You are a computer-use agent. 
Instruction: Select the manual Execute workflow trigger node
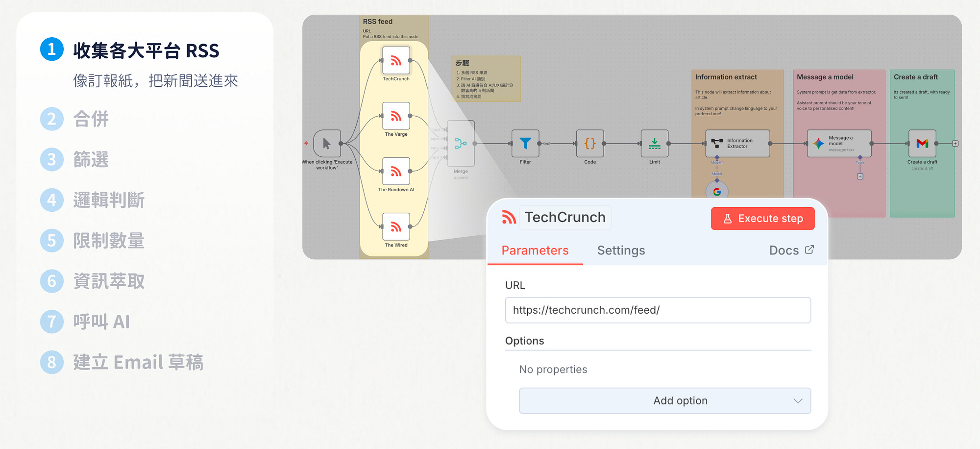coord(327,143)
